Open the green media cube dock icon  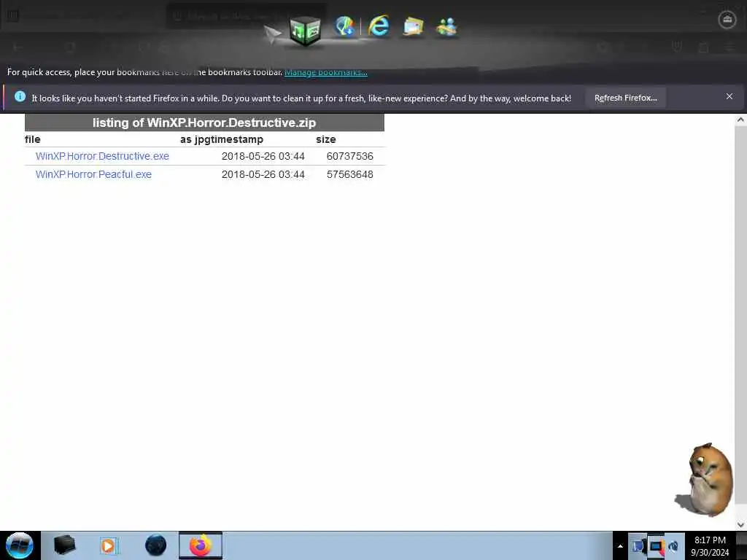tap(305, 31)
